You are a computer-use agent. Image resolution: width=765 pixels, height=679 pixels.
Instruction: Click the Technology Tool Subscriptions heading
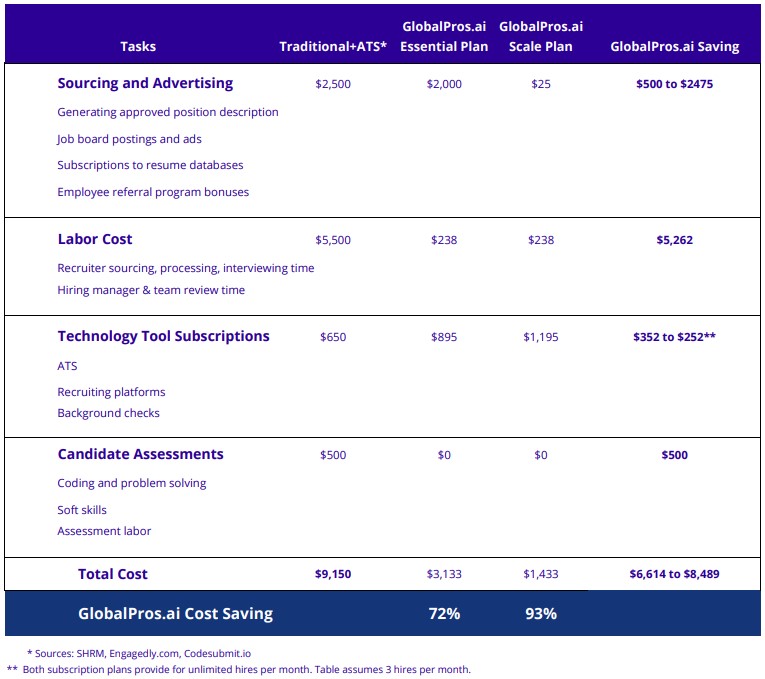coord(163,336)
